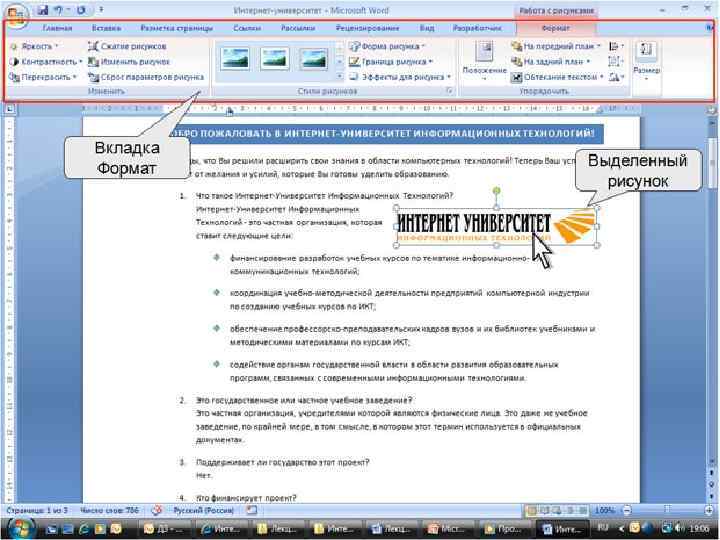Click На передний план bring to front
720x540 pixels.
pos(556,46)
